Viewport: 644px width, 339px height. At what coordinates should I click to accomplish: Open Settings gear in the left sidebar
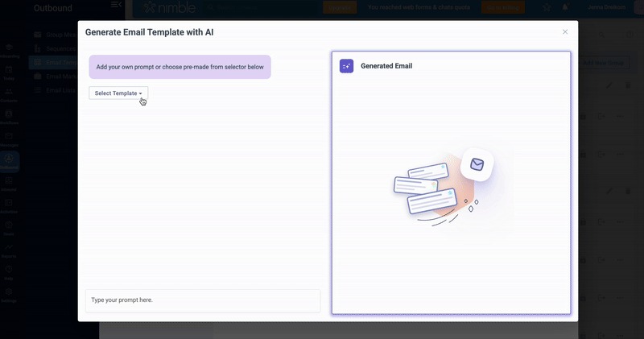click(x=9, y=294)
